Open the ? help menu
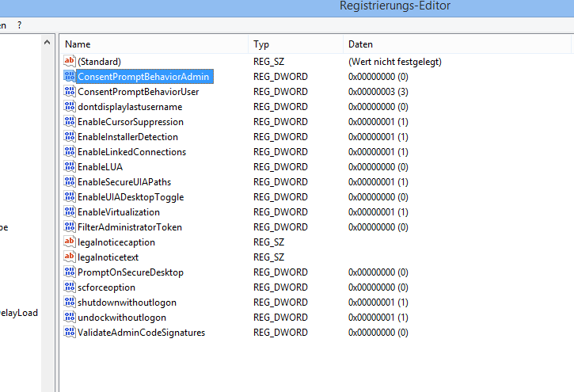 tap(20, 25)
